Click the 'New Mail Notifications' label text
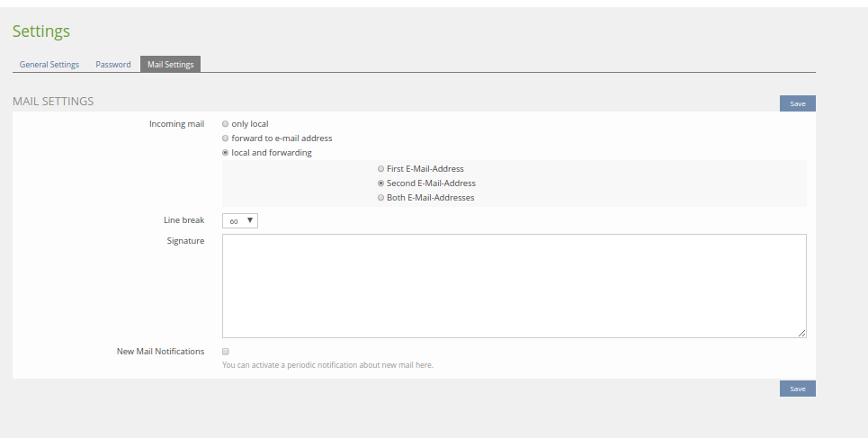868x438 pixels. 160,352
